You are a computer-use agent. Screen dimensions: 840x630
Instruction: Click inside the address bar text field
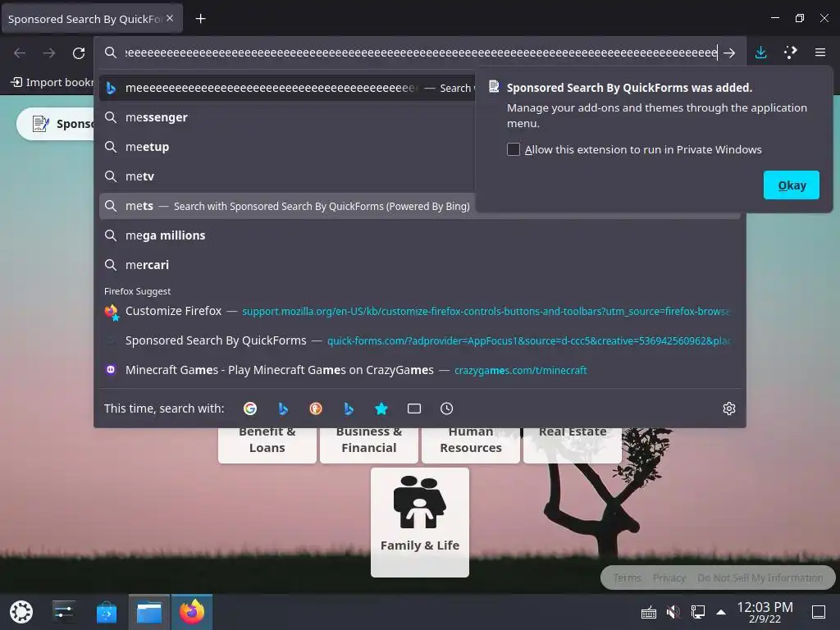421,52
